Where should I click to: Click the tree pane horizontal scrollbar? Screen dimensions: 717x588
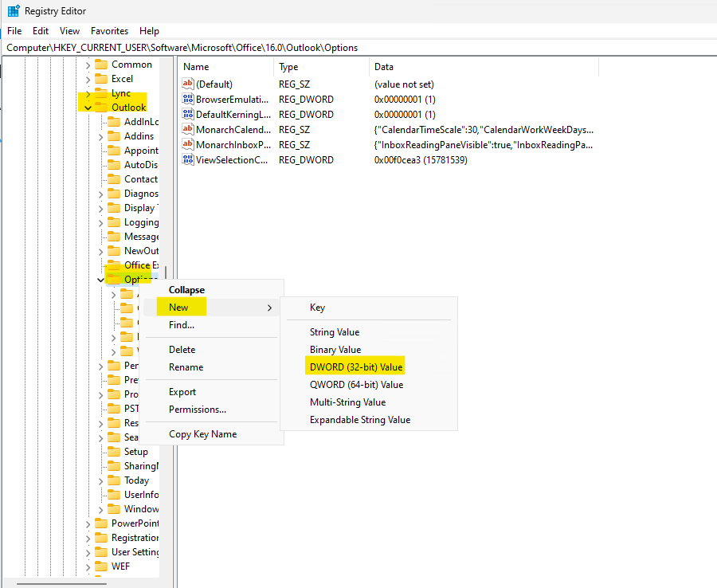pyautogui.click(x=61, y=584)
